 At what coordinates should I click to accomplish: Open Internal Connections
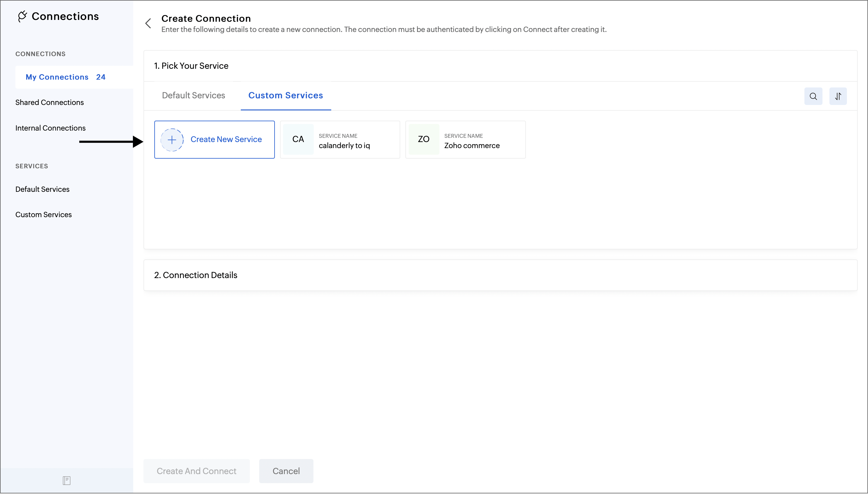tap(50, 128)
